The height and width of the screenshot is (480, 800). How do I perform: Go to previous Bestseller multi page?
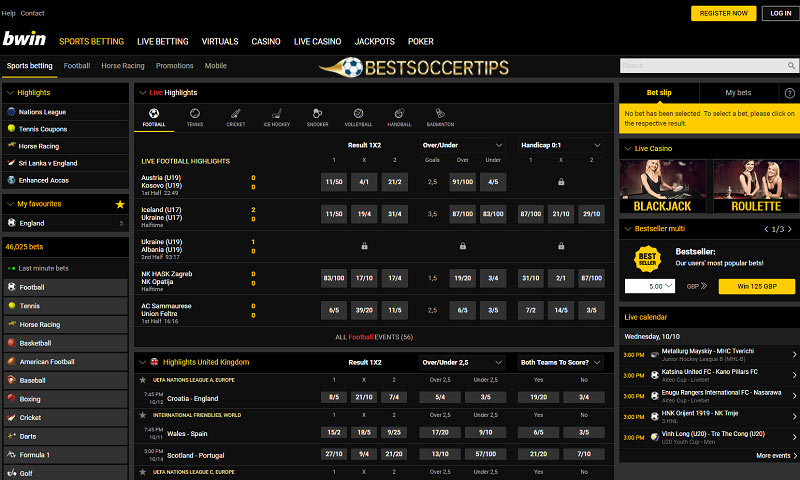[766, 229]
